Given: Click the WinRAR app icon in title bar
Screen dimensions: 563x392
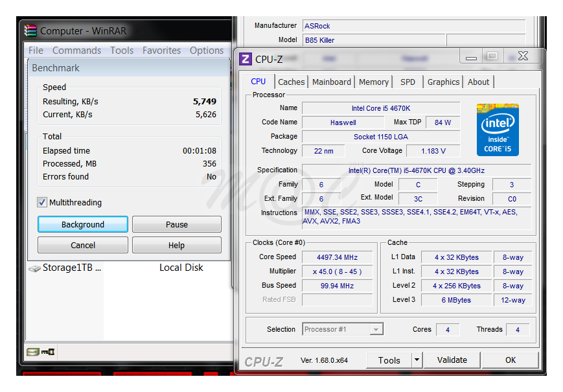Looking at the screenshot, I should pos(31,30).
